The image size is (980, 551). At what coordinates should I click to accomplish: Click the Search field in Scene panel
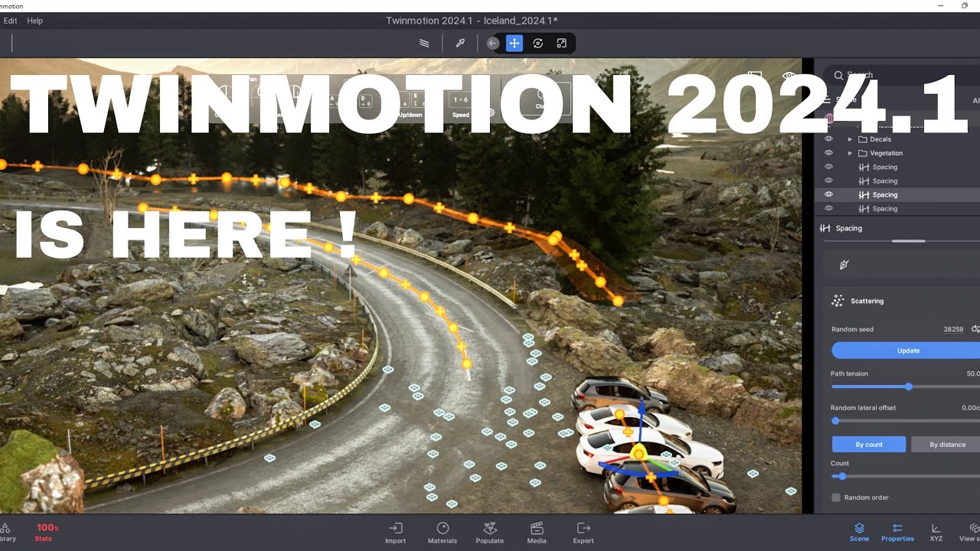pos(903,75)
